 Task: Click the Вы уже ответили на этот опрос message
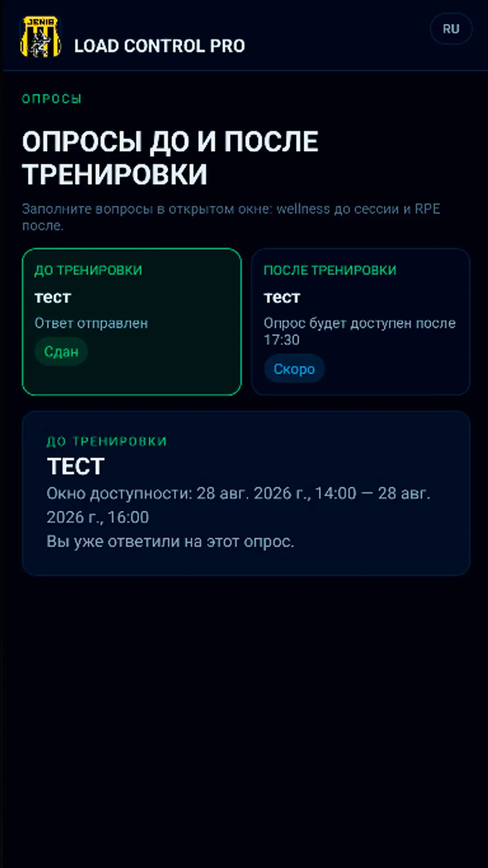pos(171,541)
